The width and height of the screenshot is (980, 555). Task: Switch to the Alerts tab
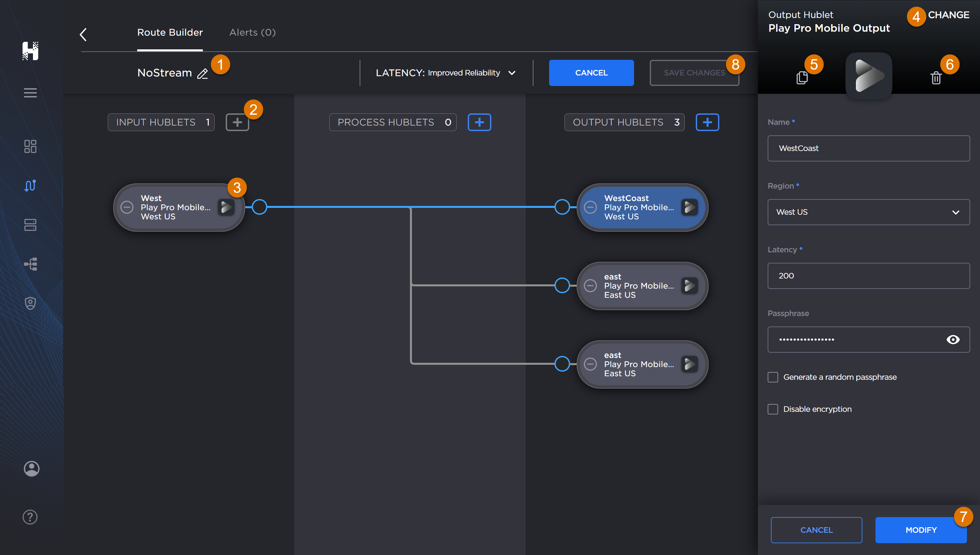click(x=252, y=32)
